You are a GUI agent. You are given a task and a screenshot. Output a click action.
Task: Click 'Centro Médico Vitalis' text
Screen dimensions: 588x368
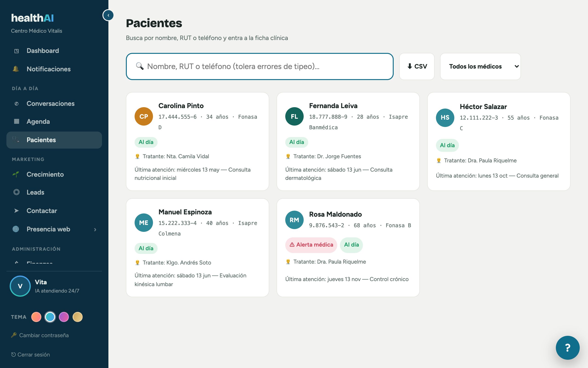pyautogui.click(x=37, y=31)
